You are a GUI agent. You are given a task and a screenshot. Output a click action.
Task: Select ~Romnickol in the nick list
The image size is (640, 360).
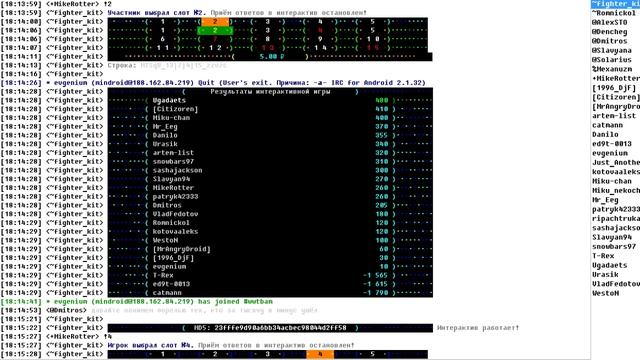tap(614, 13)
